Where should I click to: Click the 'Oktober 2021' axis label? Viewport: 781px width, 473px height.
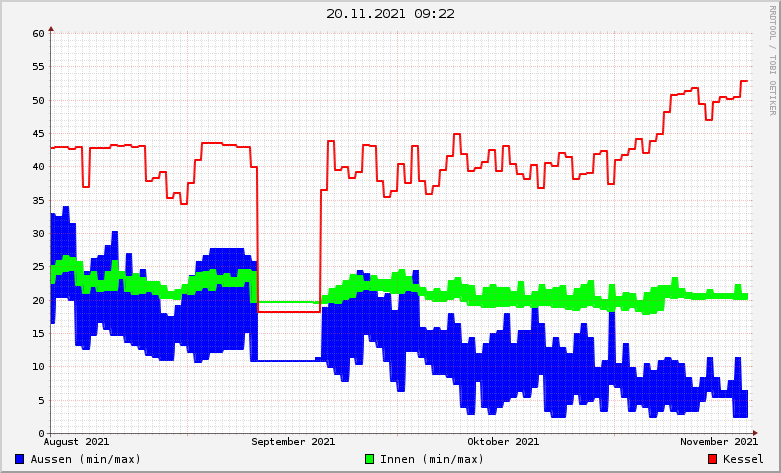503,442
